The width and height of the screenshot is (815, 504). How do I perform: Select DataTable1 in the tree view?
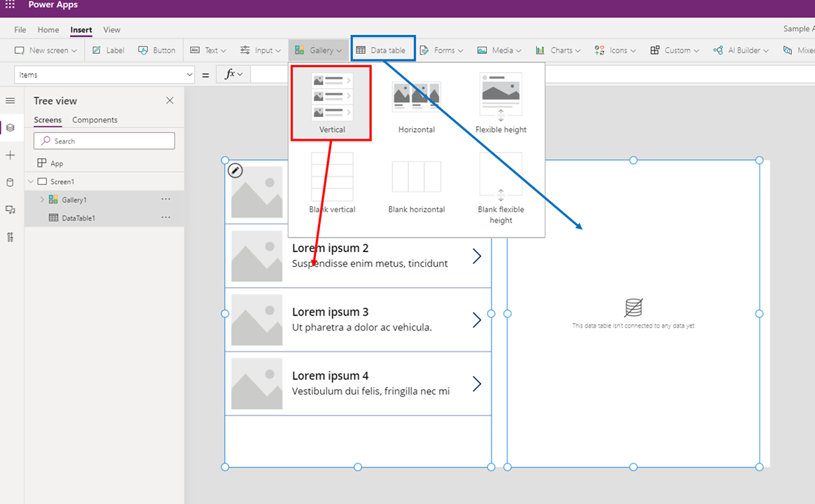click(78, 218)
